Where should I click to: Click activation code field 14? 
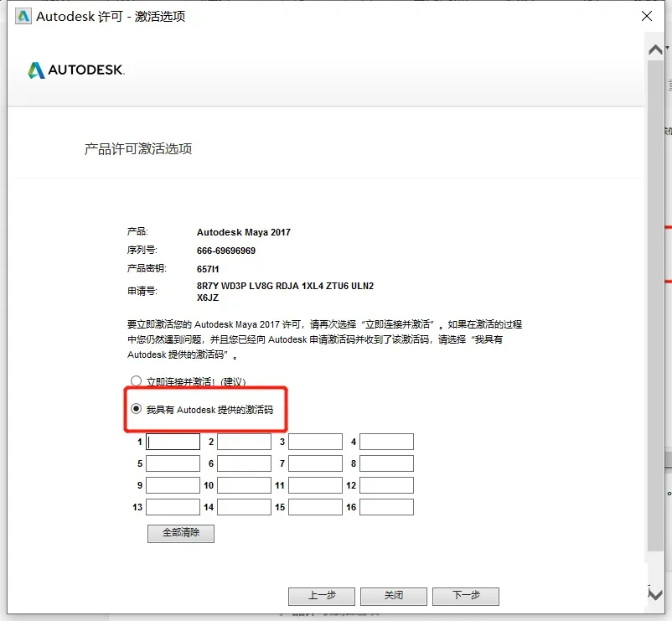(x=245, y=507)
